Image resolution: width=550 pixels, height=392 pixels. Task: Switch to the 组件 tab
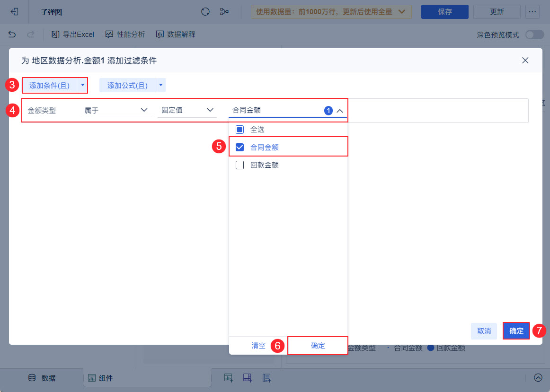pyautogui.click(x=100, y=378)
